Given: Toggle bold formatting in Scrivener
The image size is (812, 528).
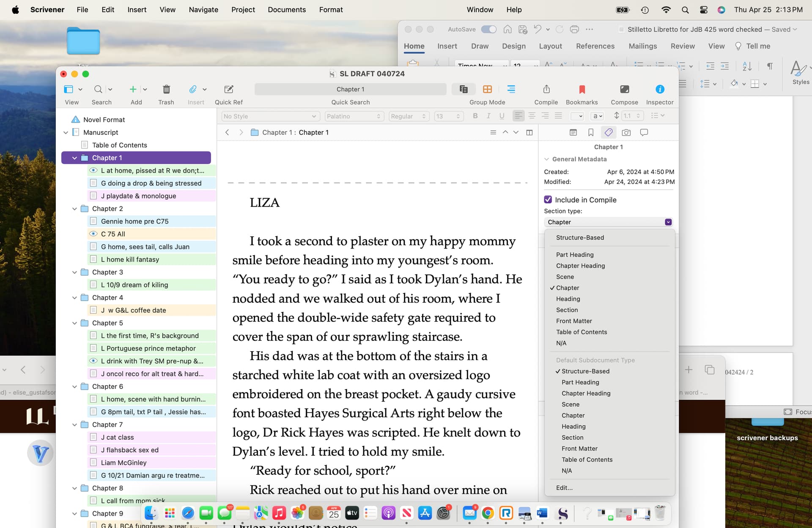Looking at the screenshot, I should (x=475, y=116).
